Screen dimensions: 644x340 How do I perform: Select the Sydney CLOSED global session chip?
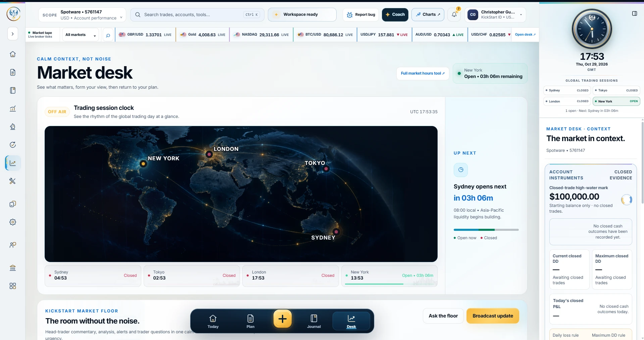[x=567, y=90]
